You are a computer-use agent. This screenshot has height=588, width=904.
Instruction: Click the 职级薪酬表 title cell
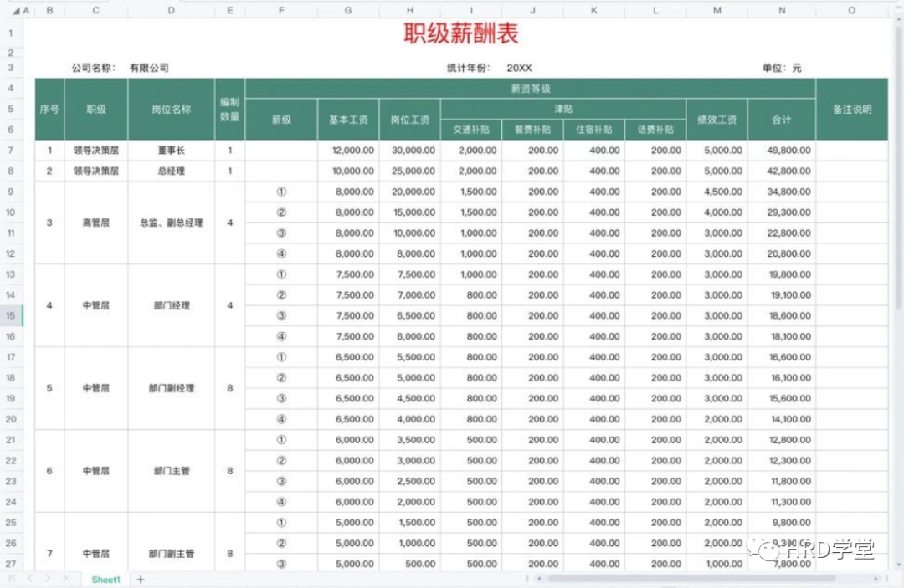461,33
